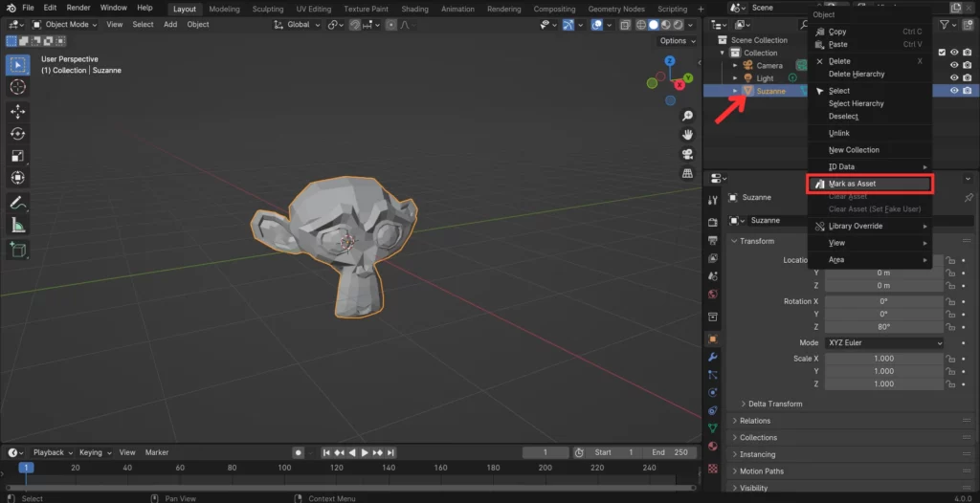Open the Render properties tab

tap(712, 223)
